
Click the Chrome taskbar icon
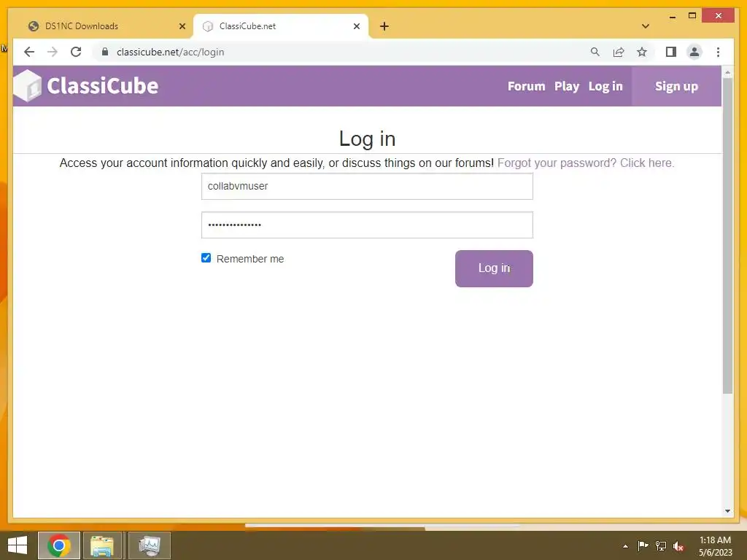tap(59, 545)
